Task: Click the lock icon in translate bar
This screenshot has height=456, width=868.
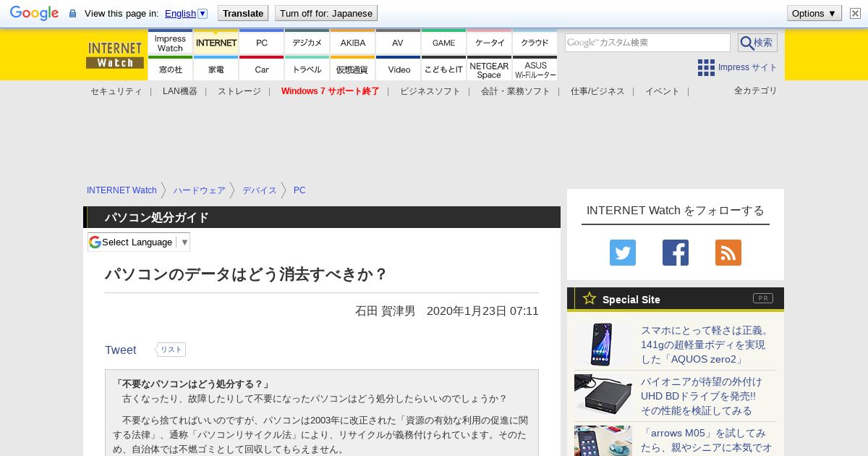Action: [72, 14]
